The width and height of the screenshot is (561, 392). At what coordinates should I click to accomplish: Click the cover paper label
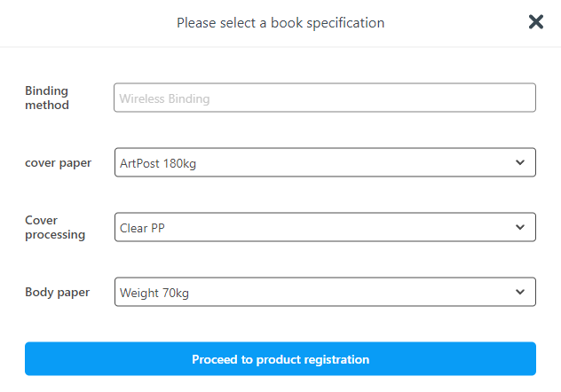[x=58, y=163]
